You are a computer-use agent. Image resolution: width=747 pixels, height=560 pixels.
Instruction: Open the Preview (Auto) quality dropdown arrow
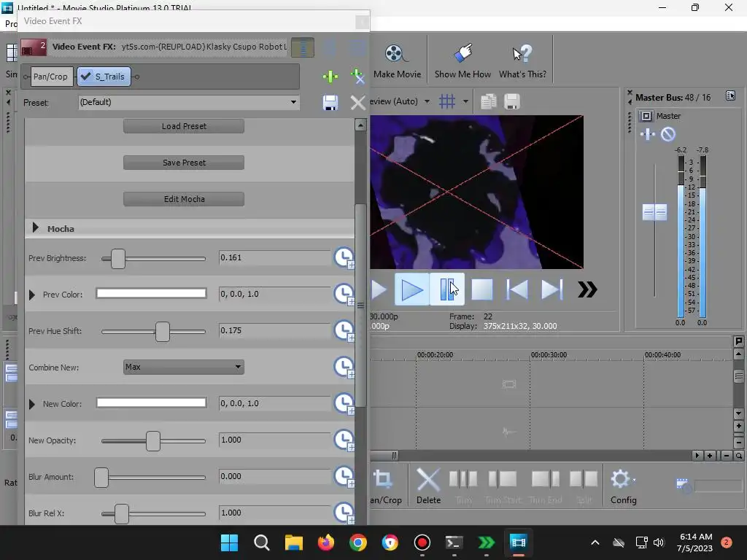[427, 101]
